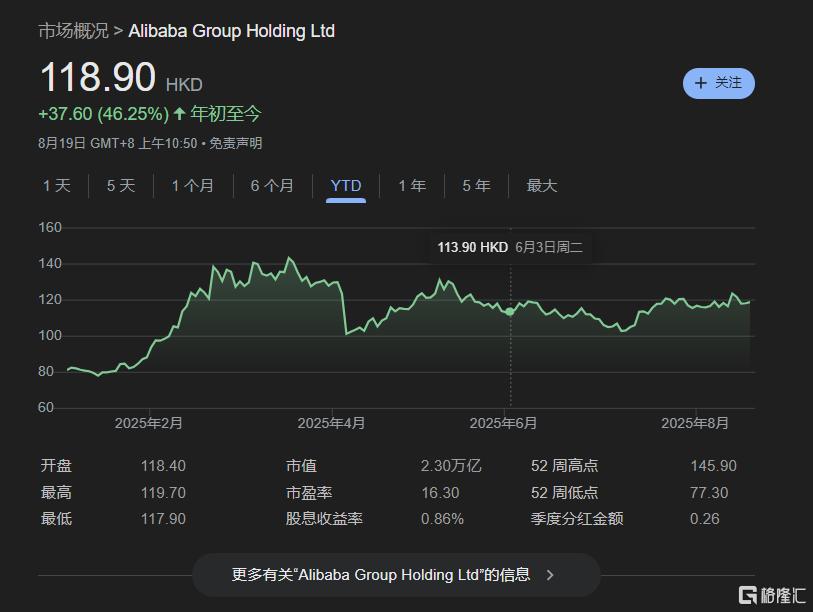Click the Alibaba Group Holding Ltd title
The height and width of the screenshot is (612, 813).
pos(232,31)
